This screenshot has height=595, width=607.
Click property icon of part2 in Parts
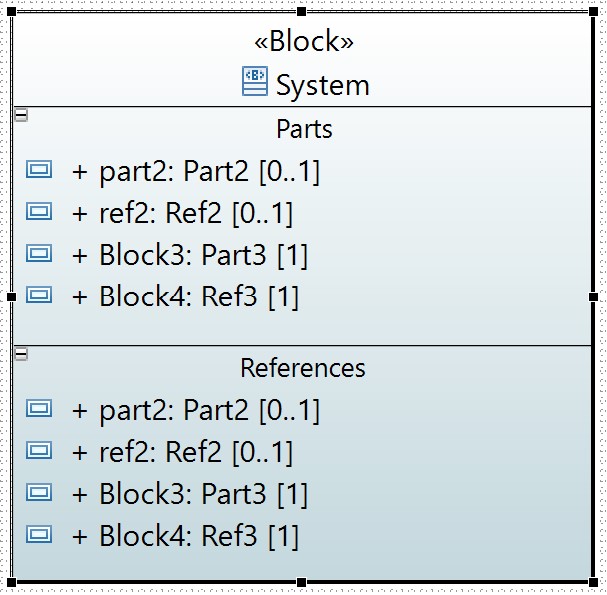coord(39,169)
